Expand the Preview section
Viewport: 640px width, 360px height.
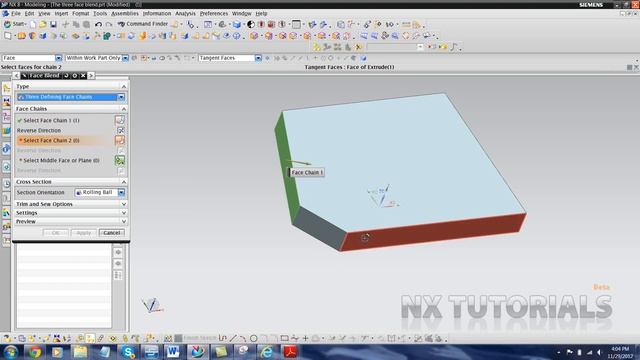(x=124, y=221)
